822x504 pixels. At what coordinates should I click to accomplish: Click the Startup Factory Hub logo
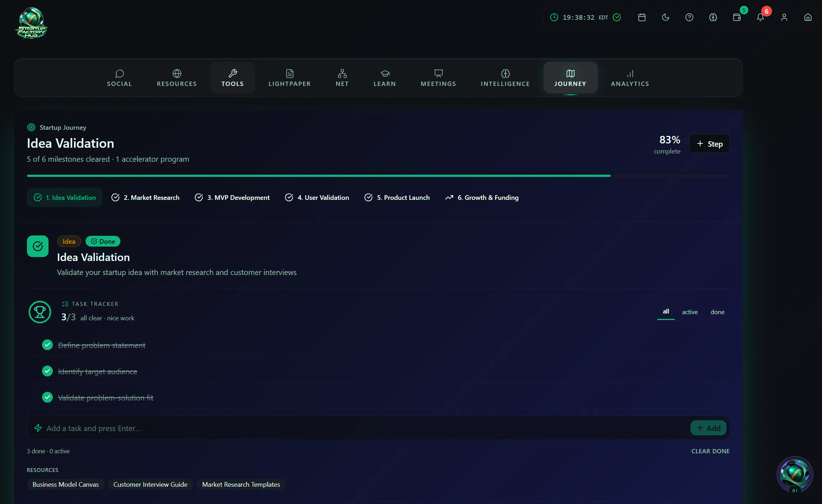(32, 23)
